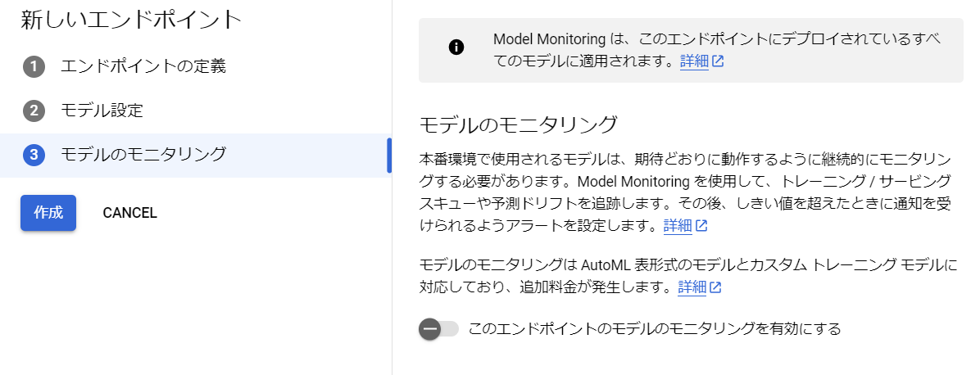This screenshot has height=375, width=980.
Task: Click the gray Model Monitoring info banner text
Action: [717, 50]
